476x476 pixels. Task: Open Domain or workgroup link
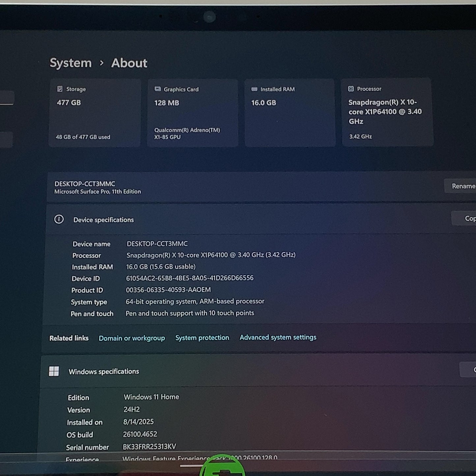pos(132,338)
